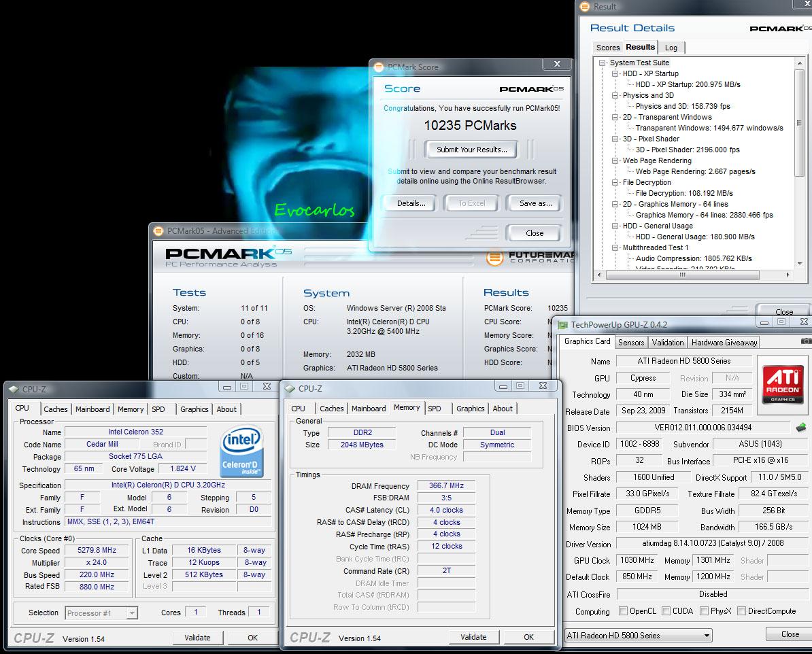
Task: Click the Result window title icon
Action: [585, 7]
